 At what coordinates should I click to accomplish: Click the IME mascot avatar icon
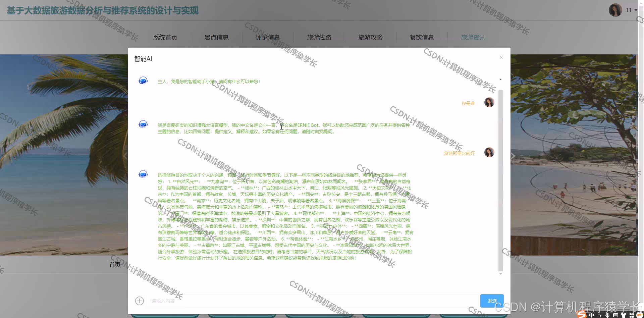(x=640, y=315)
